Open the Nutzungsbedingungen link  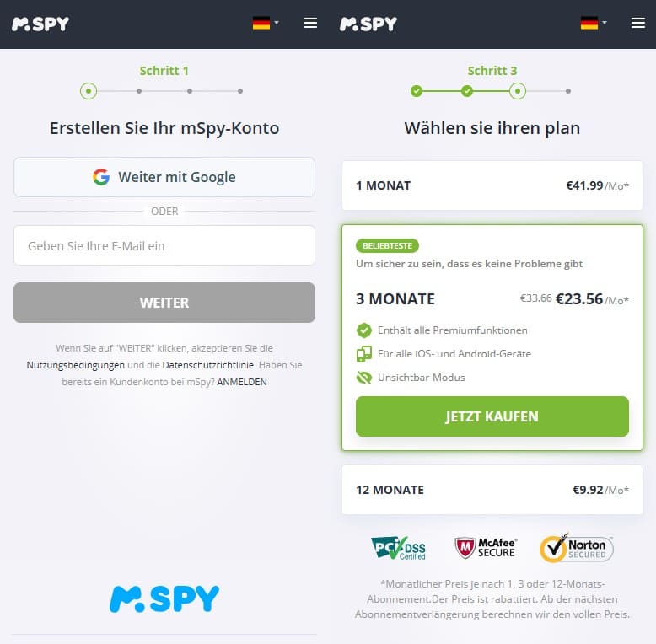pos(76,365)
